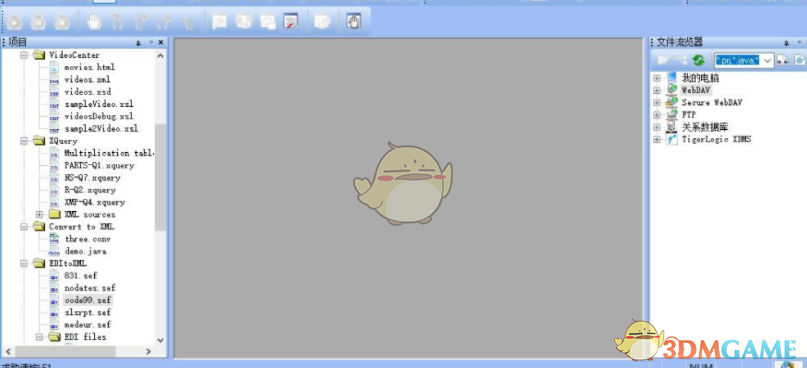Select slsrpt.sef file
Image resolution: width=807 pixels, height=368 pixels.
pos(87,312)
